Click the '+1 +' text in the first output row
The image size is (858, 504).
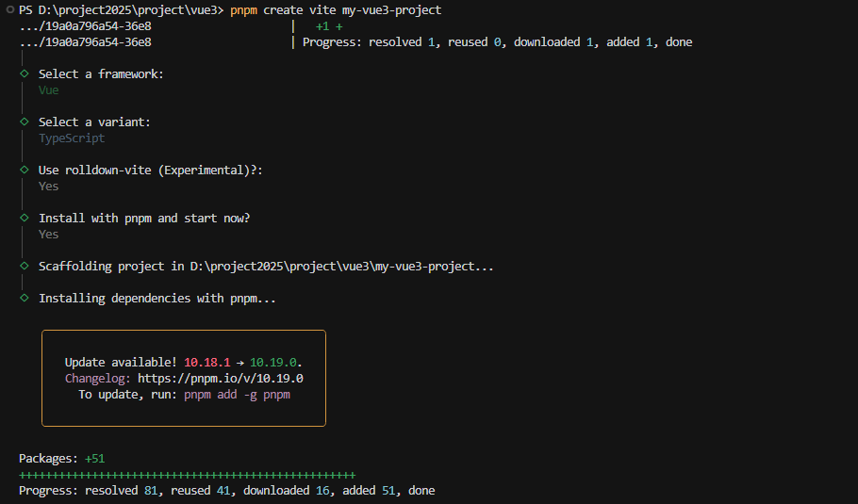[329, 26]
